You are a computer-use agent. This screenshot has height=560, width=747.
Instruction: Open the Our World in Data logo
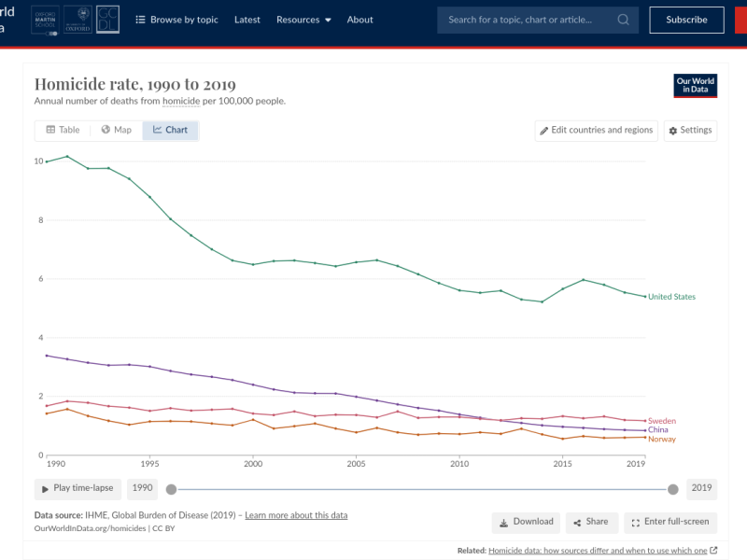click(695, 85)
